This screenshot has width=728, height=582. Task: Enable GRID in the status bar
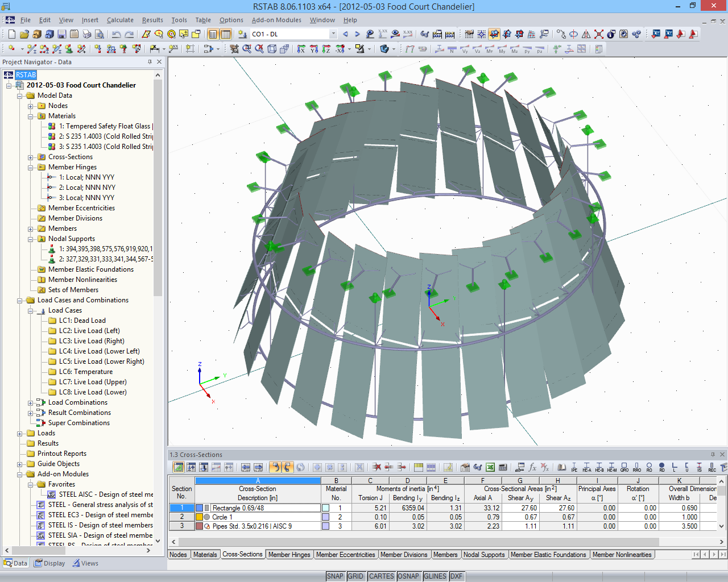[356, 576]
